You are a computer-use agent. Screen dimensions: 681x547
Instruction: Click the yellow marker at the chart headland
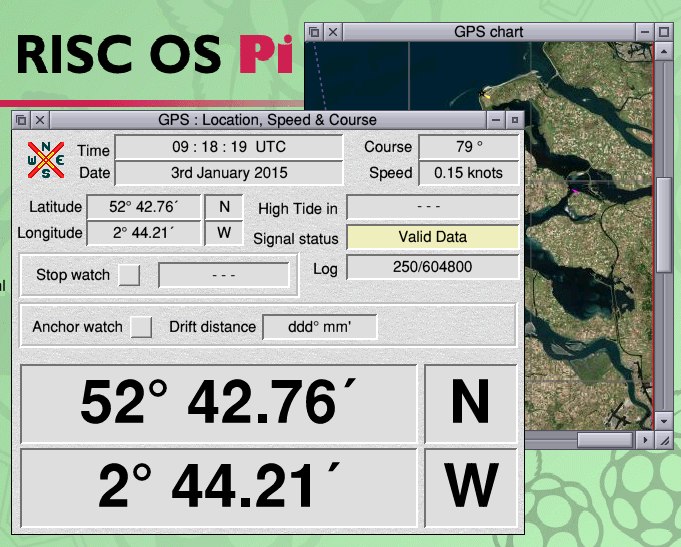[x=486, y=96]
